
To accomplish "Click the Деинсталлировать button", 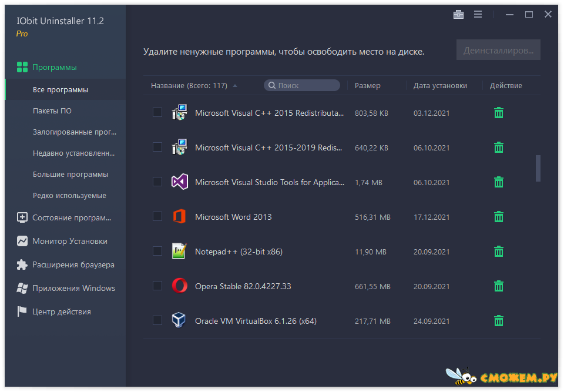I will coord(498,50).
